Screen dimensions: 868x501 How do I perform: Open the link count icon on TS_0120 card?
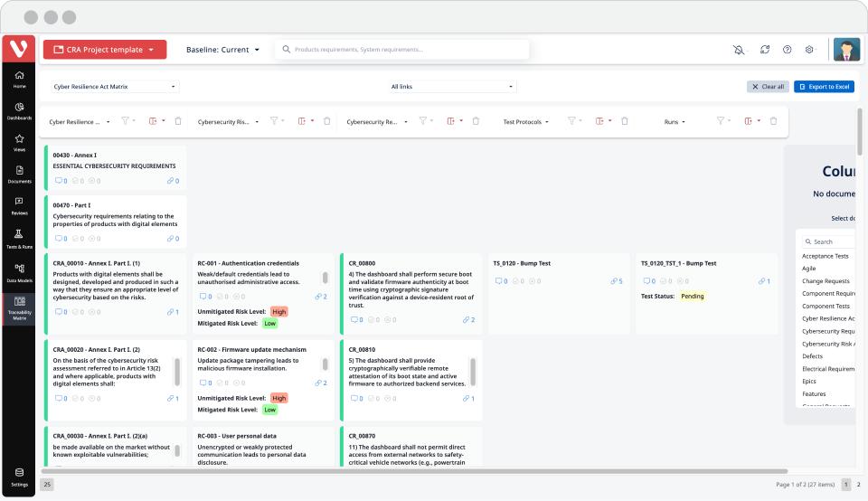[616, 281]
